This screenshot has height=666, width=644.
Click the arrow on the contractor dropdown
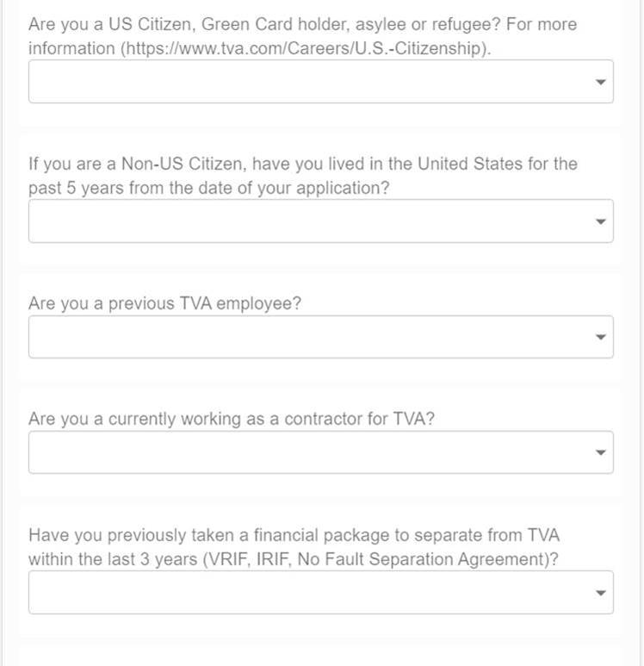[601, 452]
